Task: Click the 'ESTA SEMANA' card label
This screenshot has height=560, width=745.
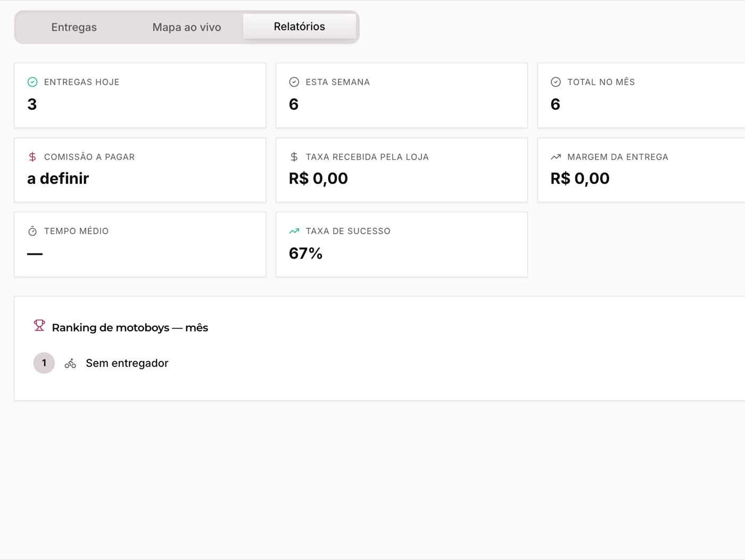Action: [338, 82]
